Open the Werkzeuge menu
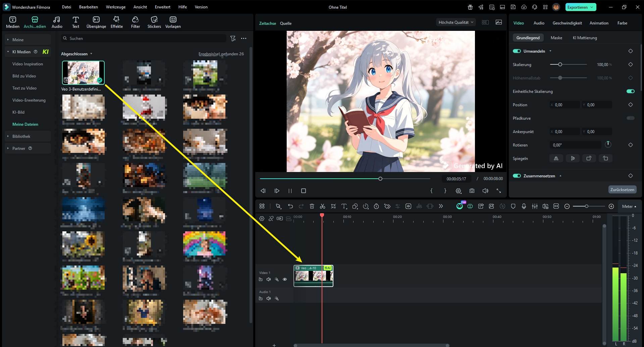Viewport: 644px width, 347px height. coord(115,7)
